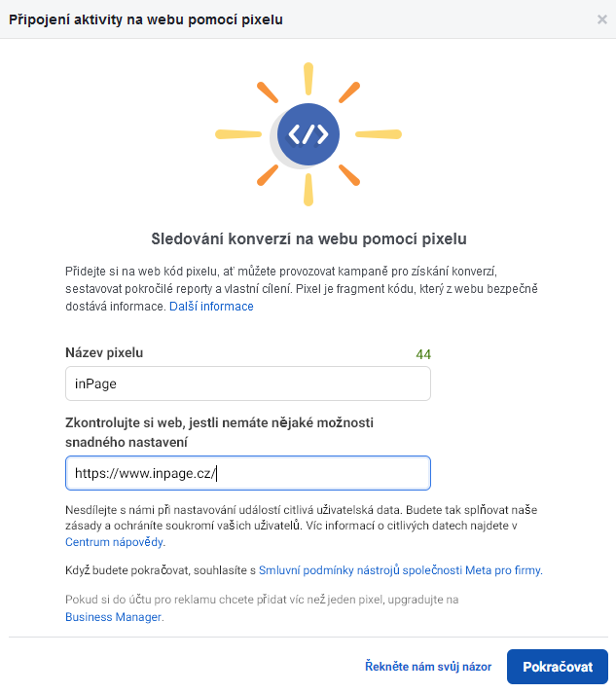Click the Když budete pokračovat agreement text
This screenshot has width=616, height=693.
304,570
